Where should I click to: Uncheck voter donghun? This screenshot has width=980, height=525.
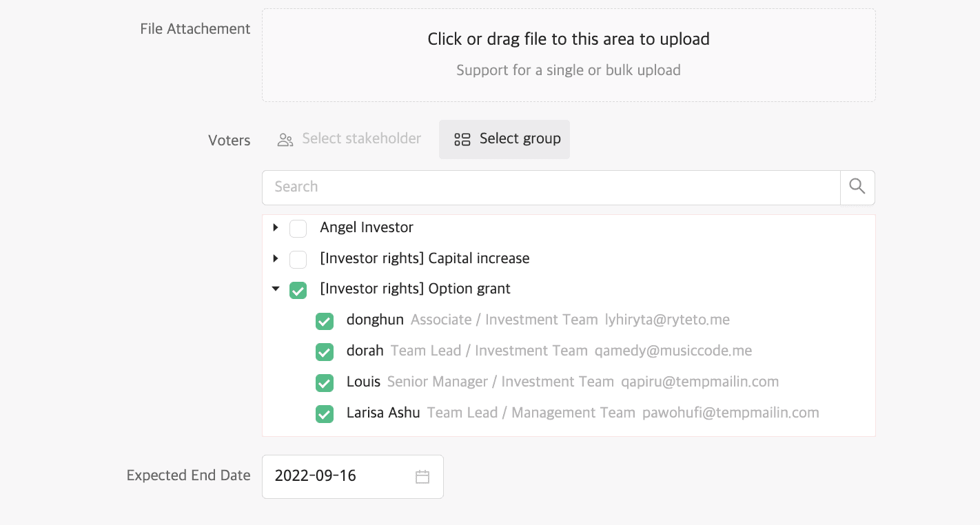[325, 321]
